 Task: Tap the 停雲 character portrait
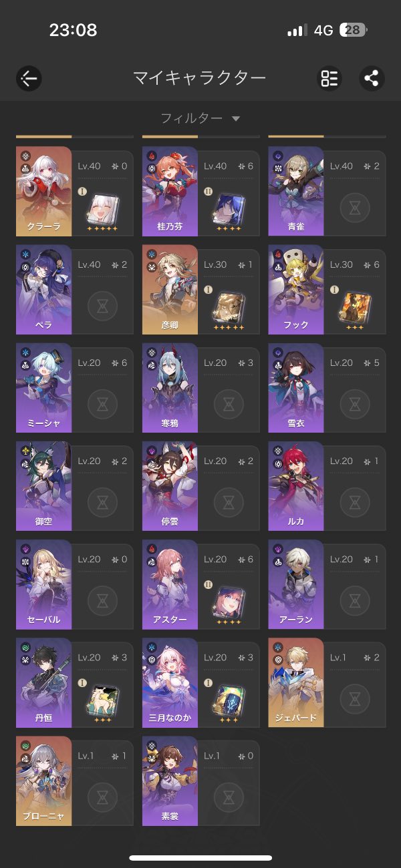point(170,485)
